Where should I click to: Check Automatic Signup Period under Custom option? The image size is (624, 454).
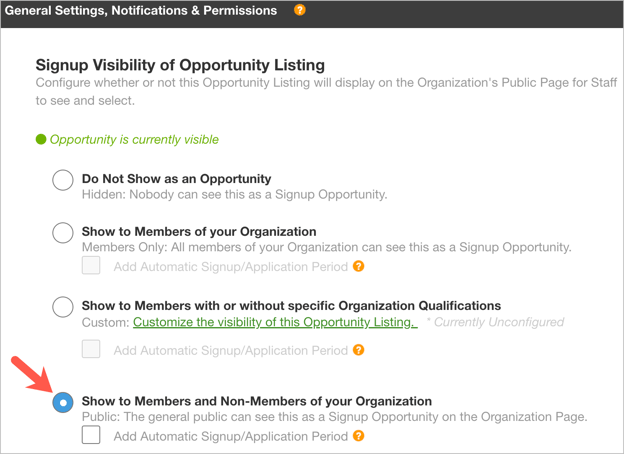91,349
